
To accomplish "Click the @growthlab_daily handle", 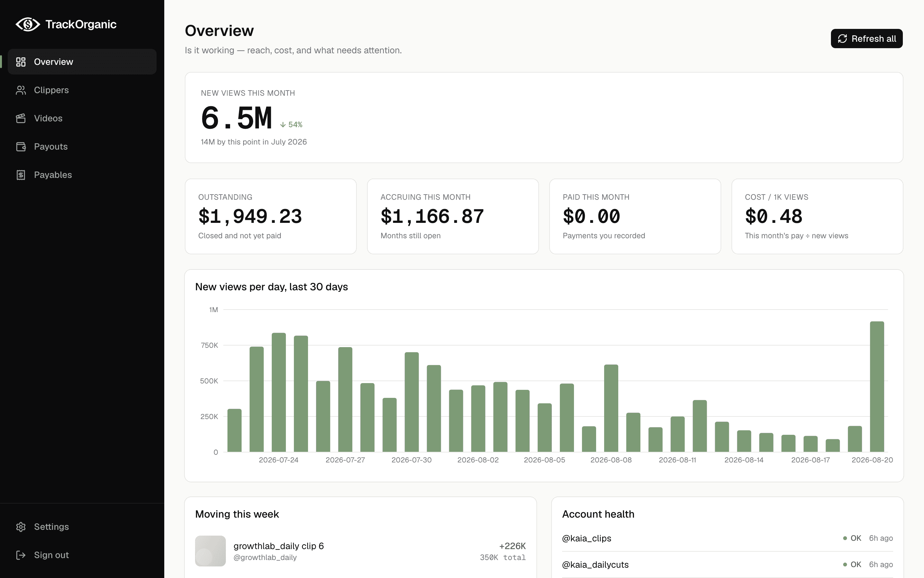I will 265,557.
